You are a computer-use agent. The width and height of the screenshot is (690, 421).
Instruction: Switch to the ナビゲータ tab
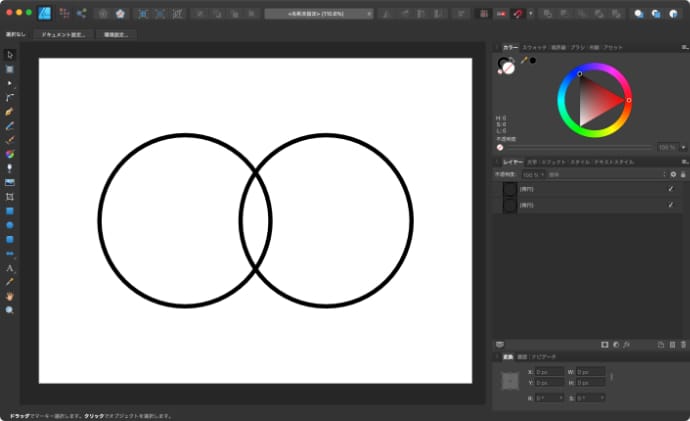[x=544, y=356]
